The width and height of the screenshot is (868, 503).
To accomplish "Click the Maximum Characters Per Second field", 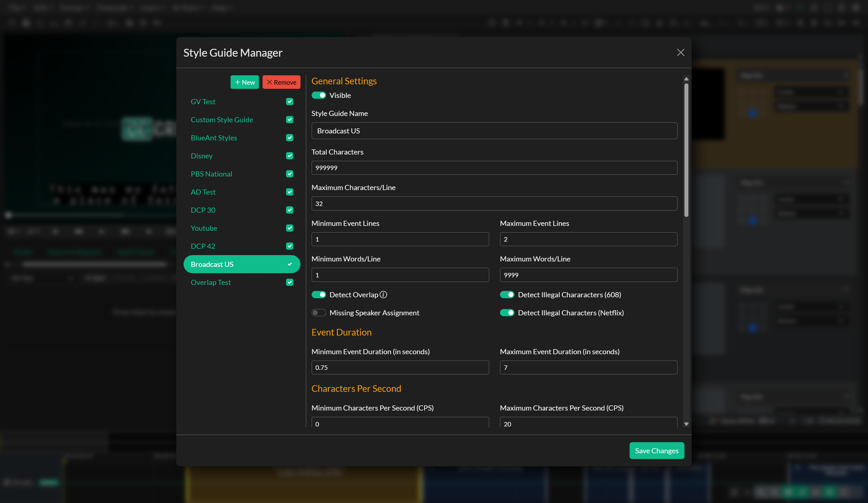I will (588, 423).
